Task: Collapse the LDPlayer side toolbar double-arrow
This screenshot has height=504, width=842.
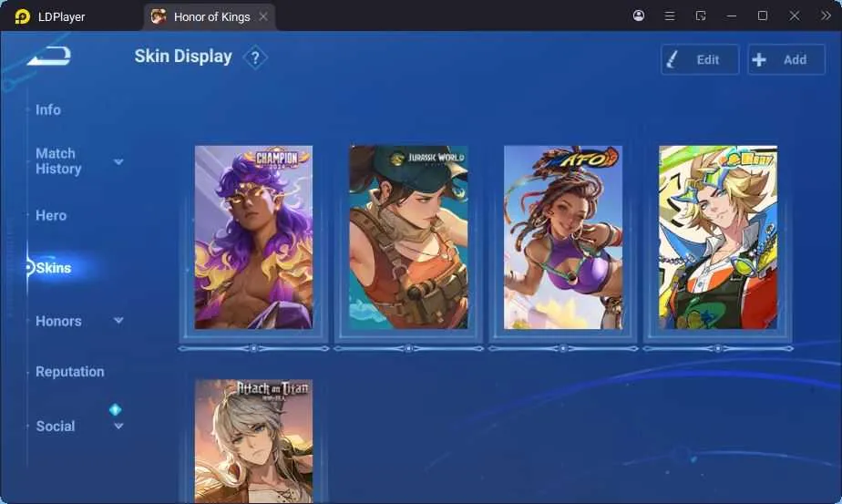Action: 826,15
